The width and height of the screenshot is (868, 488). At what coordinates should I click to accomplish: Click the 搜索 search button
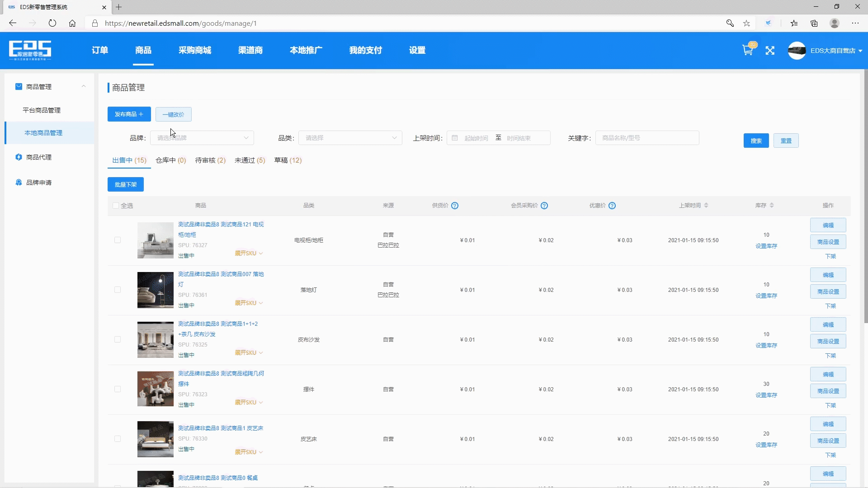click(x=756, y=141)
